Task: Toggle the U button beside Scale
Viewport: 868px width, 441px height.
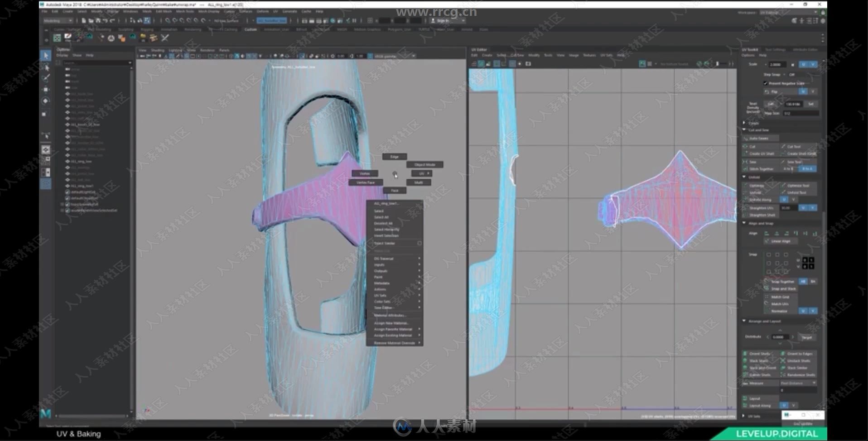Action: pos(803,64)
